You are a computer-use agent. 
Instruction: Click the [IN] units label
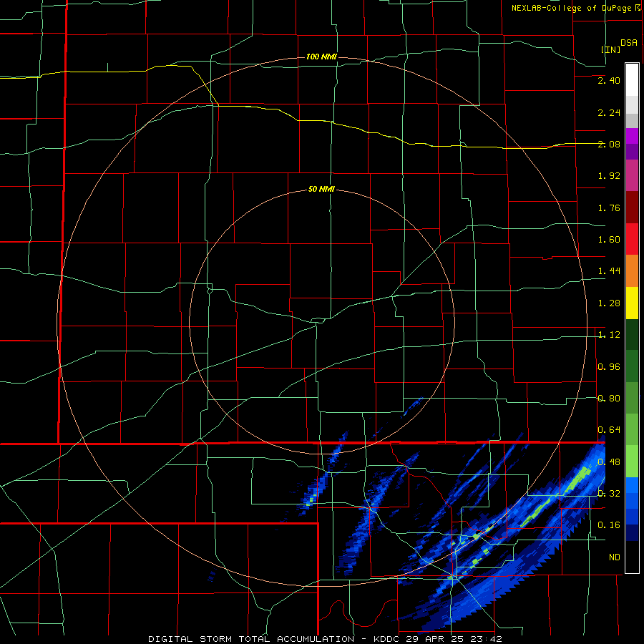[x=611, y=49]
